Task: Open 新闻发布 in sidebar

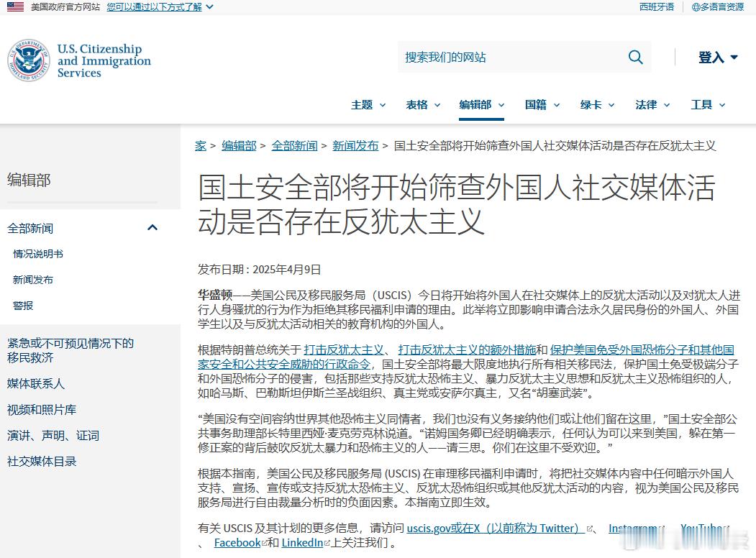Action: click(33, 280)
